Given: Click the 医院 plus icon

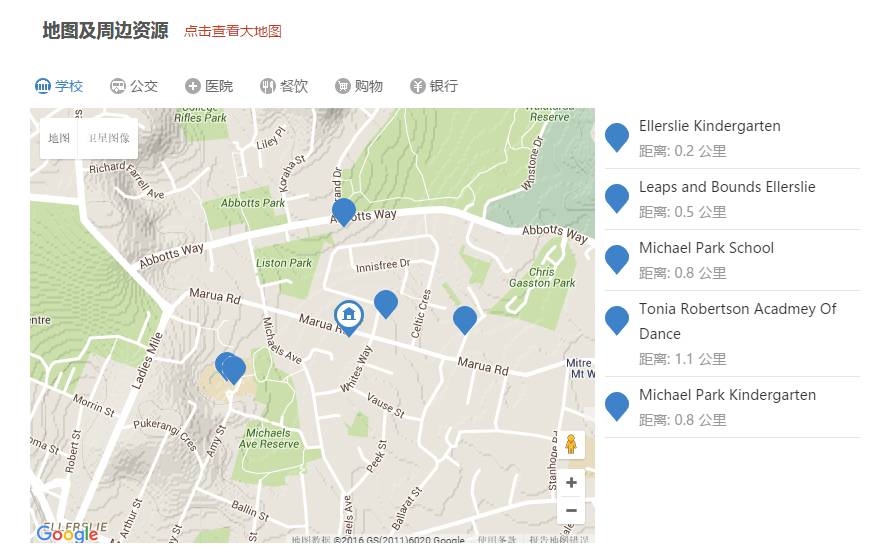Looking at the screenshot, I should tap(193, 86).
